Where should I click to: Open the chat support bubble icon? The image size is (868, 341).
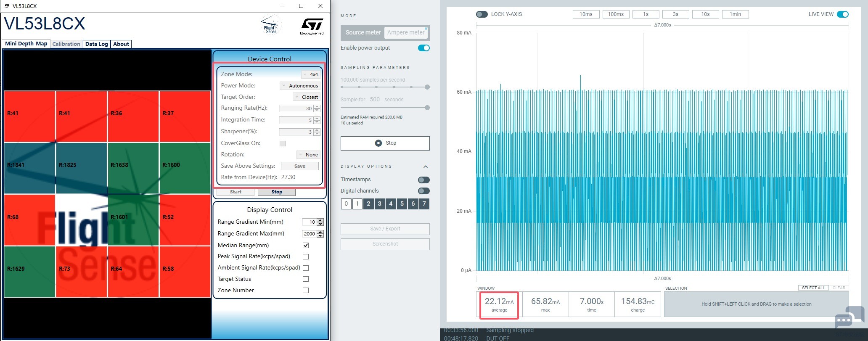coord(849,317)
